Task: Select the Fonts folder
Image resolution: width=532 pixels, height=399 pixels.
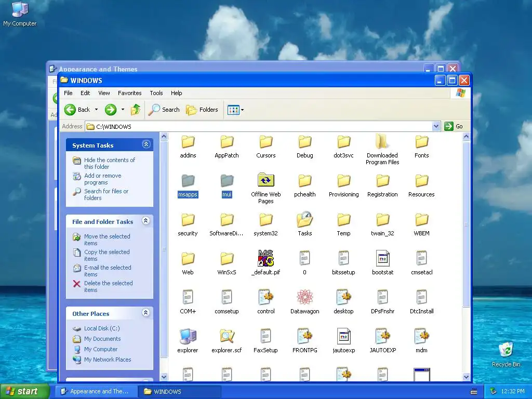Action: point(421,147)
